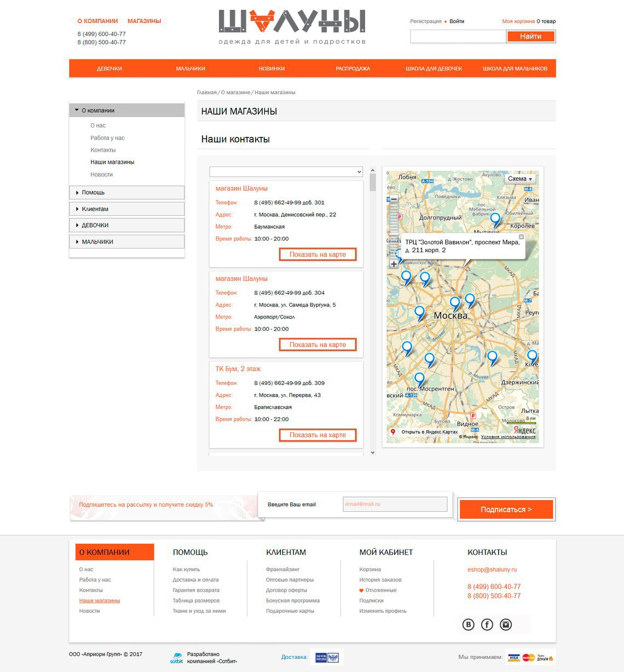Click the Найти search button

pos(530,36)
